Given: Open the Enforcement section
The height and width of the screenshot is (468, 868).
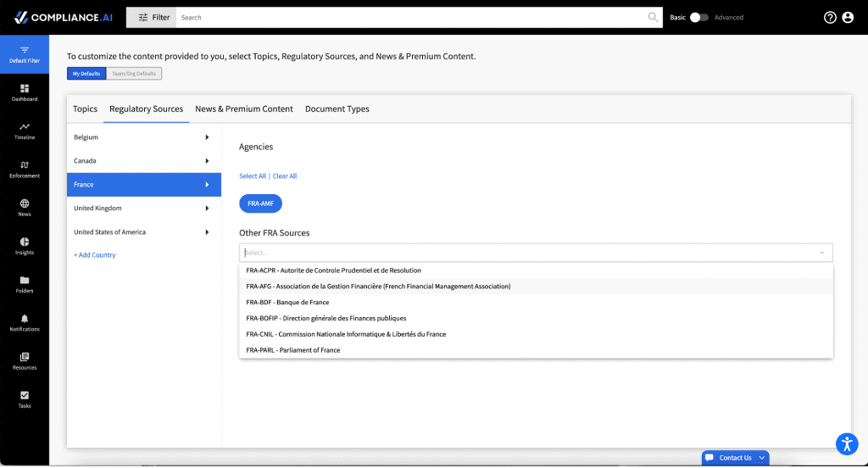Looking at the screenshot, I should point(25,170).
